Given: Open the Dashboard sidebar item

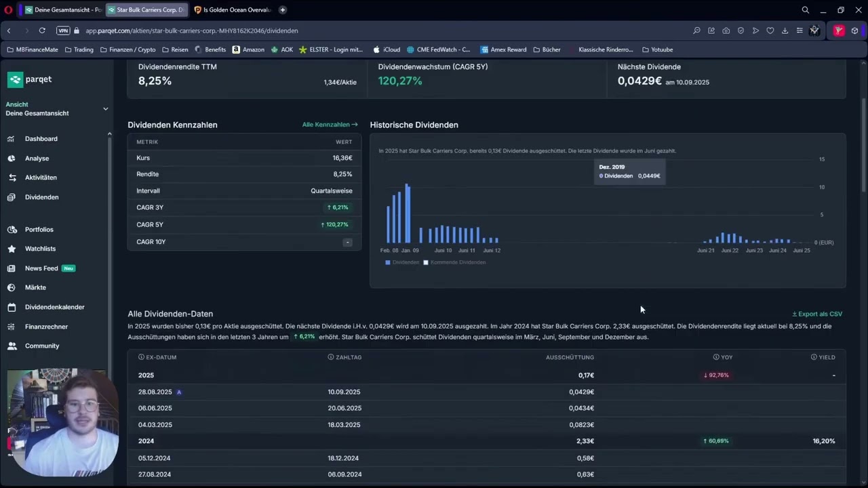Looking at the screenshot, I should point(41,139).
